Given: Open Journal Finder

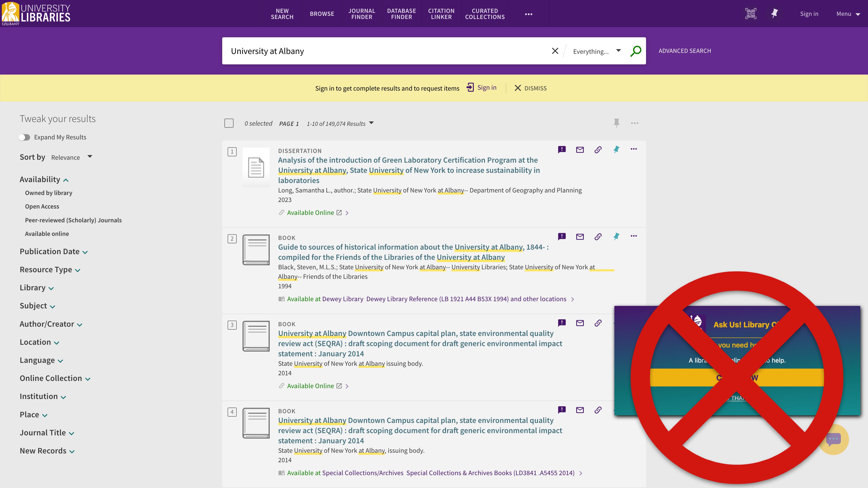Looking at the screenshot, I should pos(362,14).
